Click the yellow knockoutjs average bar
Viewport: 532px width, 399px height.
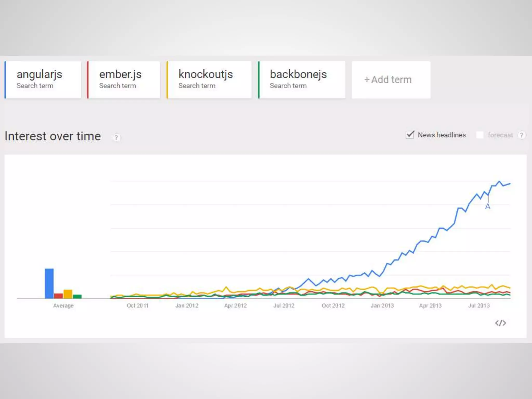68,294
